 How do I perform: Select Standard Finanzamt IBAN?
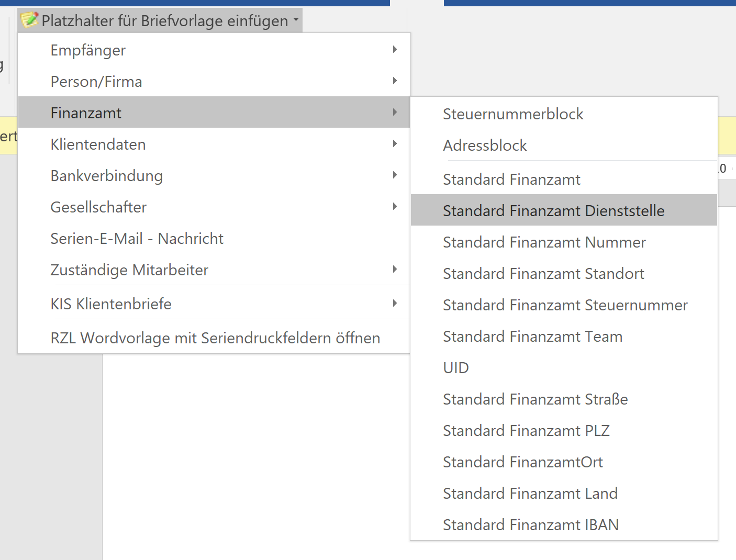531,525
